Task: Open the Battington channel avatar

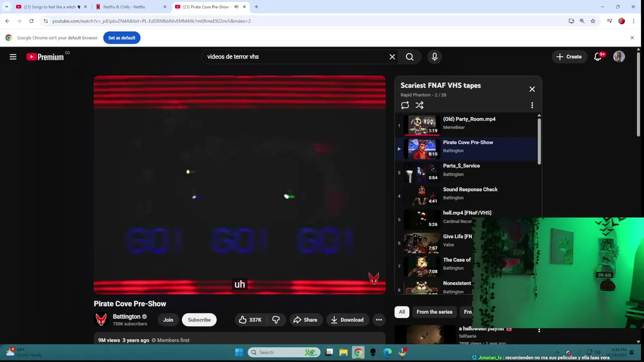Action: point(101,320)
